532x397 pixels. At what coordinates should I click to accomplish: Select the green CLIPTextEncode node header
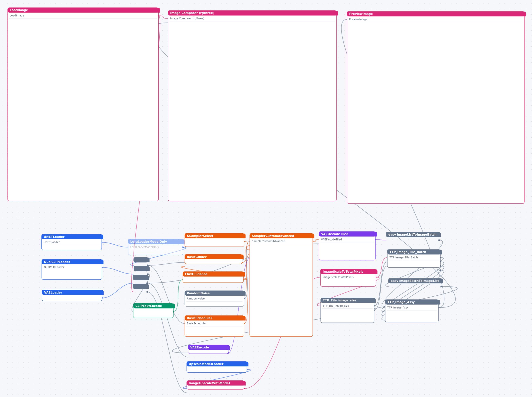154,306
